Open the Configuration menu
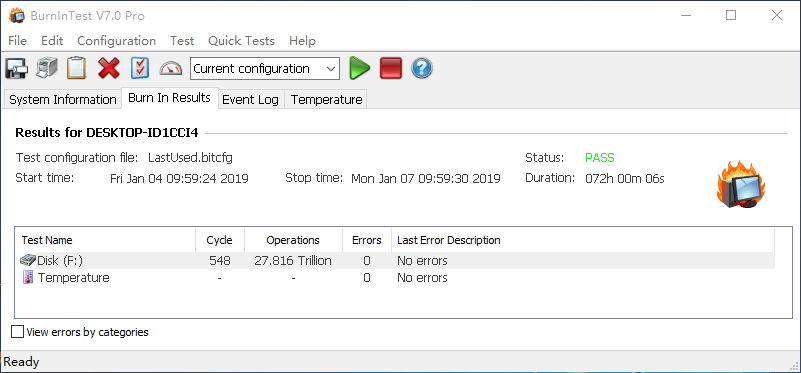Viewport: 801px width, 373px height. coord(116,41)
